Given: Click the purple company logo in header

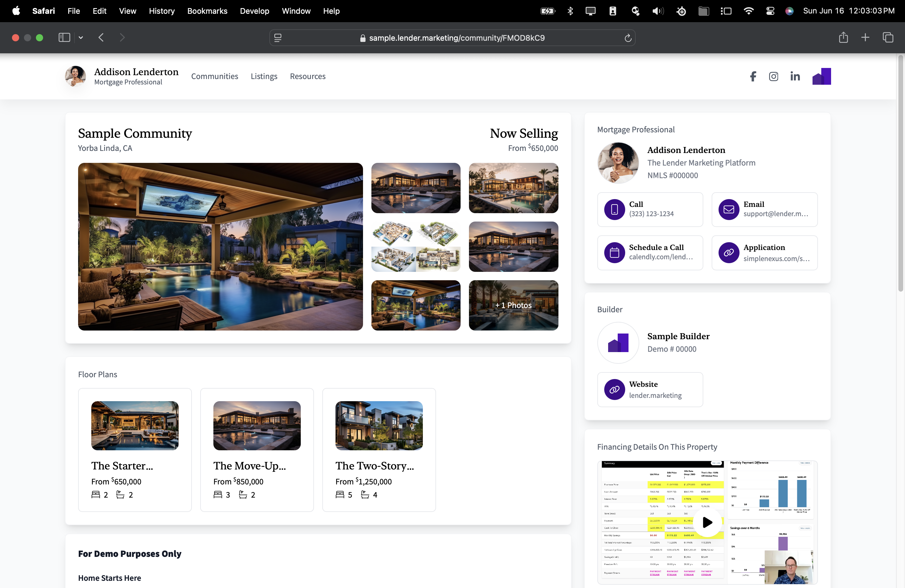Looking at the screenshot, I should (x=821, y=76).
